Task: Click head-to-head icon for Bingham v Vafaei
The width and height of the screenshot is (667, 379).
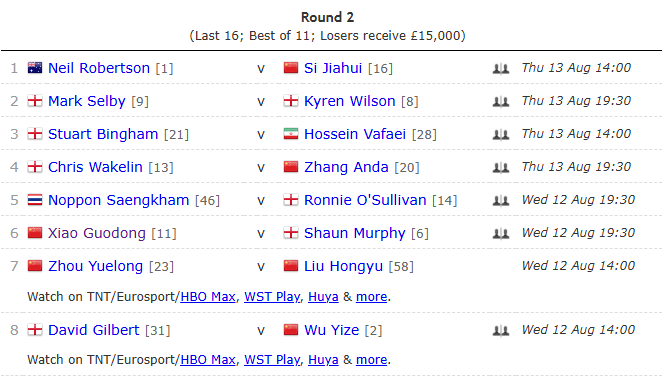Action: coord(501,134)
